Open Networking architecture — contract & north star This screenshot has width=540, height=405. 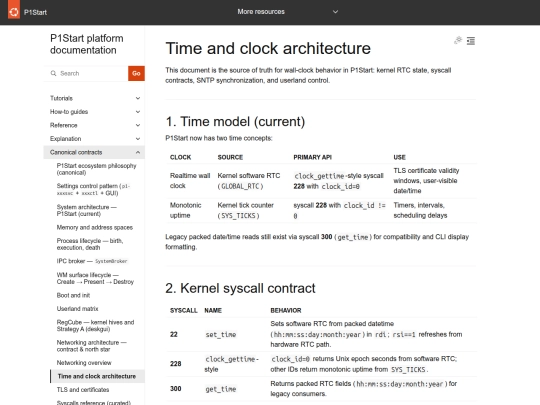point(92,346)
